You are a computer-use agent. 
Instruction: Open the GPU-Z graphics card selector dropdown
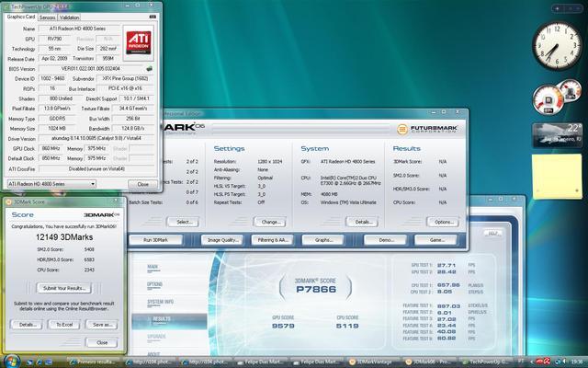click(x=51, y=184)
